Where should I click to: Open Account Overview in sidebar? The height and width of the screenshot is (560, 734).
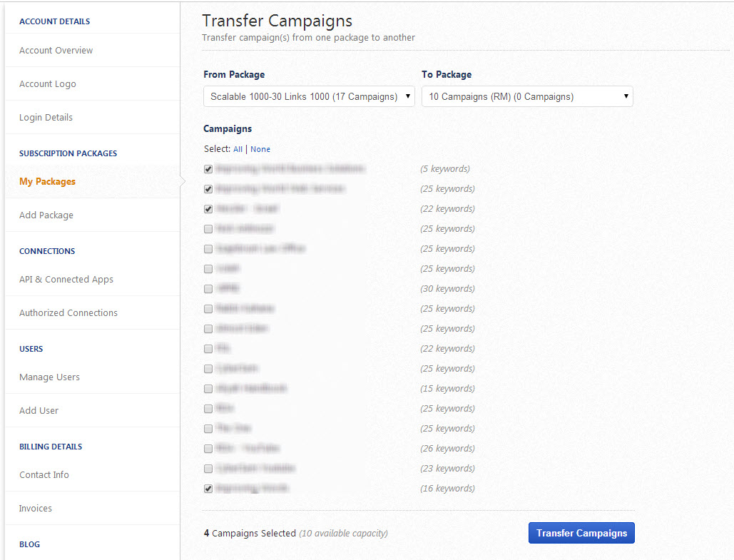tap(56, 51)
